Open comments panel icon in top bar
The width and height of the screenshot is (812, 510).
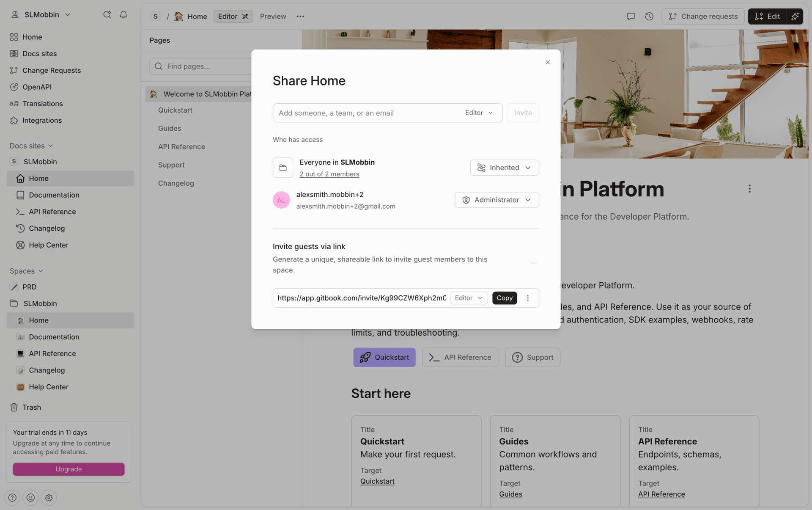[631, 17]
